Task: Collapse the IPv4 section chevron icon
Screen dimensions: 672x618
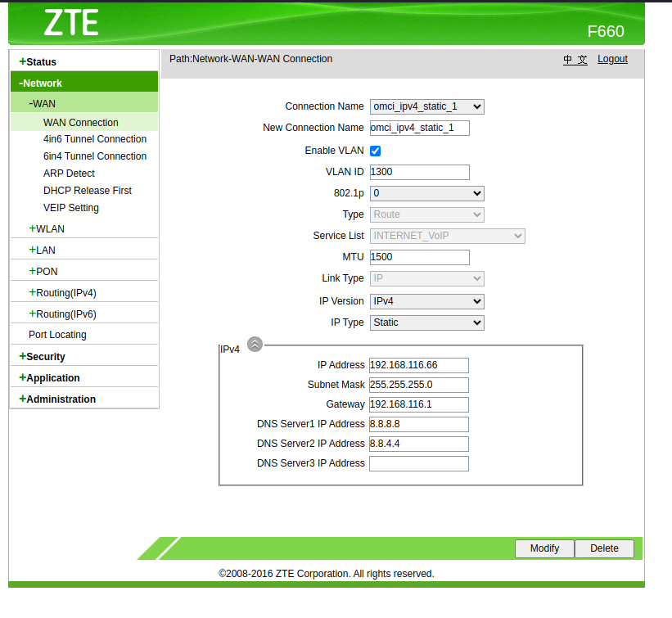Action: pos(255,345)
